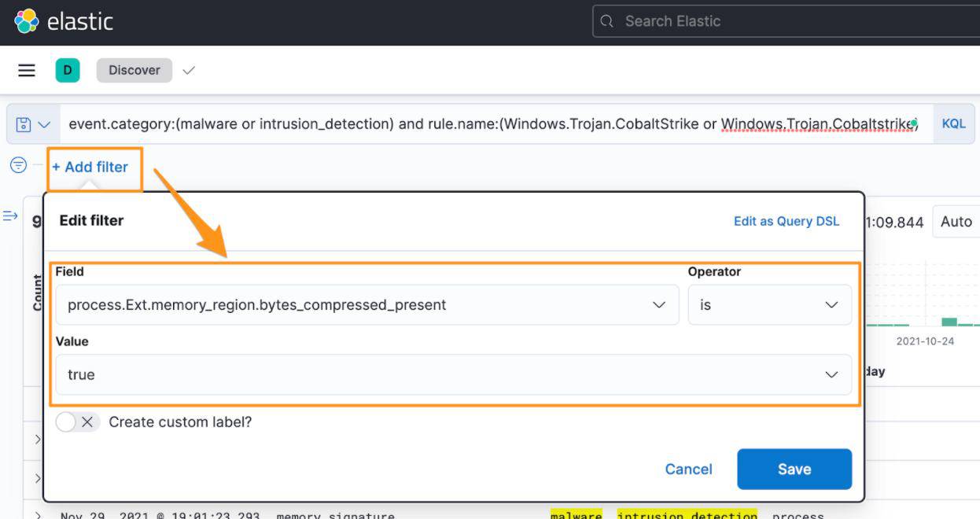Viewport: 980px width, 519px height.
Task: Click the + Add filter link
Action: (90, 167)
